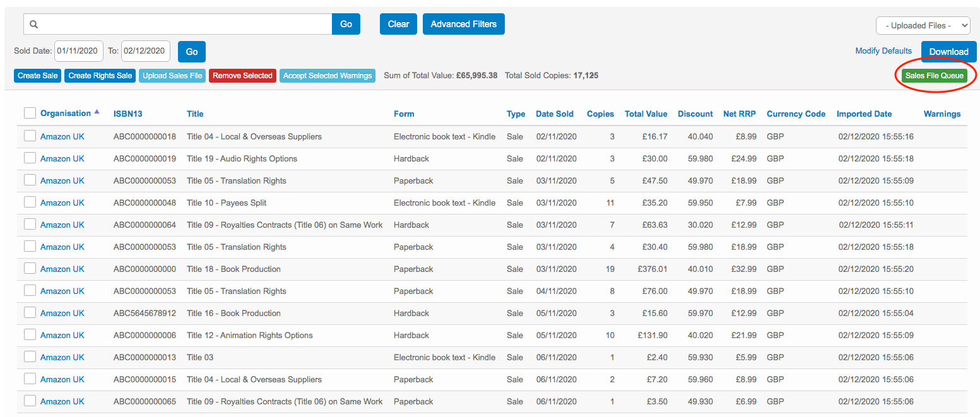Screen dimensions: 980x417
Task: Tick the select-all checkbox in header
Action: pyautogui.click(x=30, y=113)
